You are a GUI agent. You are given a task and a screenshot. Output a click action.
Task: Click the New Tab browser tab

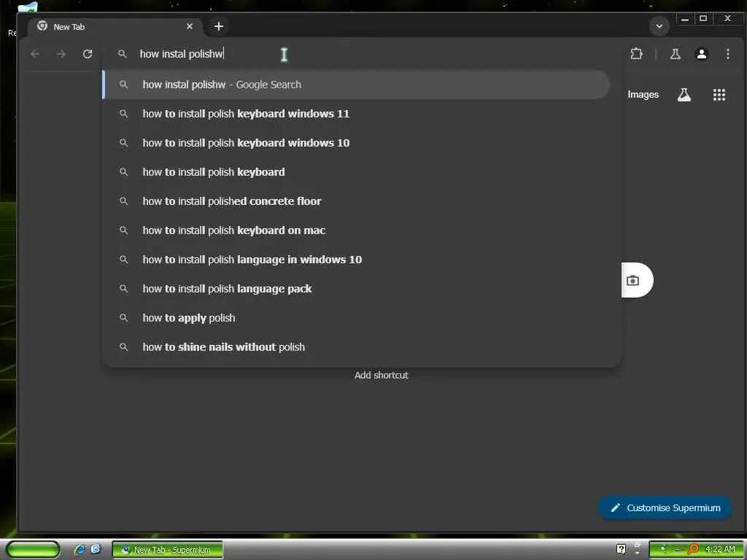tap(115, 27)
